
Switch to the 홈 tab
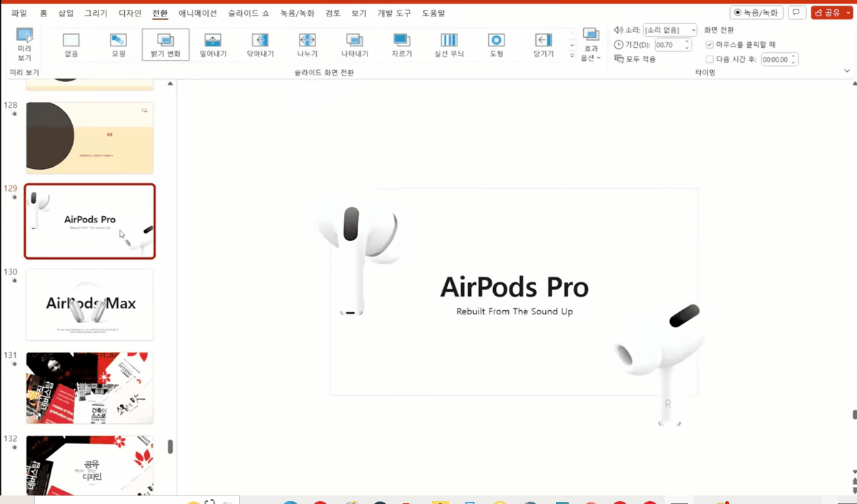[x=44, y=14]
